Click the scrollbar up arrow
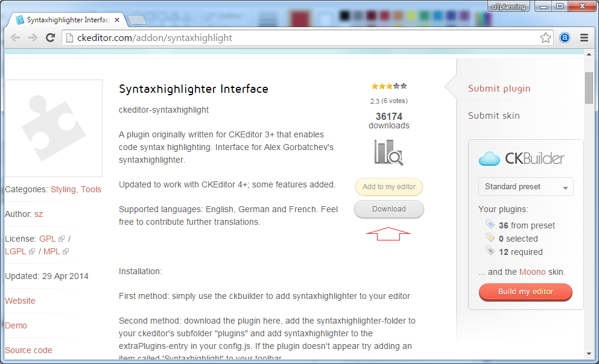Image resolution: width=599 pixels, height=364 pixels. pos(589,55)
